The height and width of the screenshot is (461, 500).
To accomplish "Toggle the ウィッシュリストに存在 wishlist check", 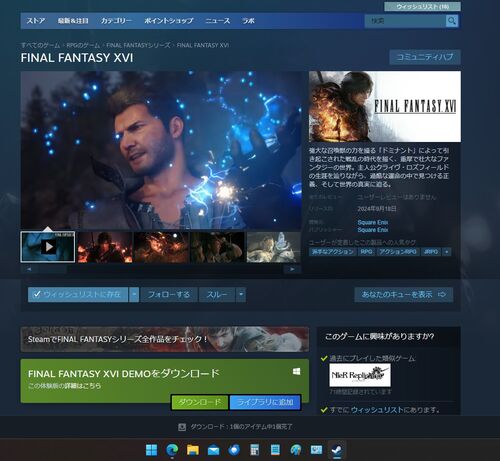I will click(x=78, y=294).
